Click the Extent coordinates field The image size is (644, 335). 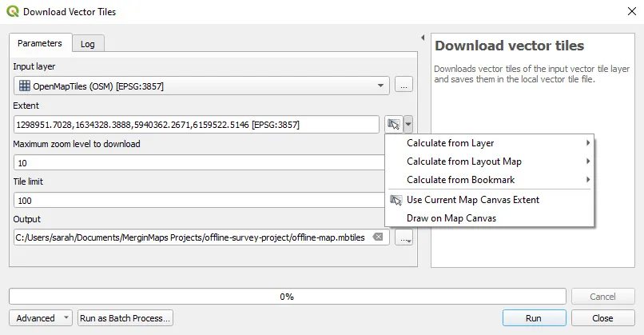pyautogui.click(x=197, y=124)
